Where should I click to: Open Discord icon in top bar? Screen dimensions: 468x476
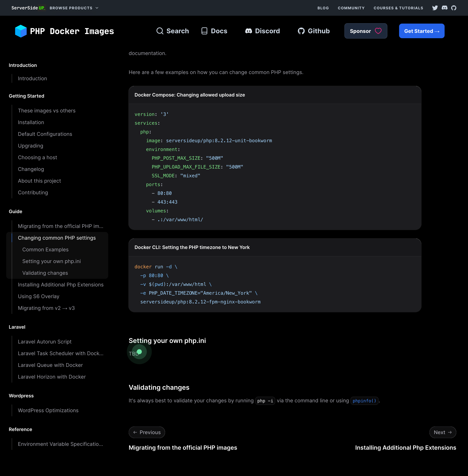click(x=444, y=8)
